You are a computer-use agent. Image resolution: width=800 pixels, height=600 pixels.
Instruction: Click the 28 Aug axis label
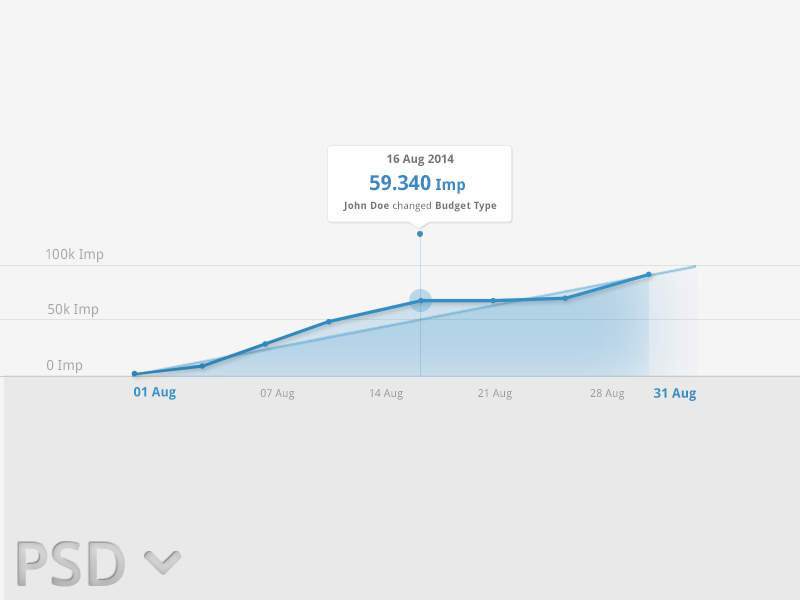[607, 394]
